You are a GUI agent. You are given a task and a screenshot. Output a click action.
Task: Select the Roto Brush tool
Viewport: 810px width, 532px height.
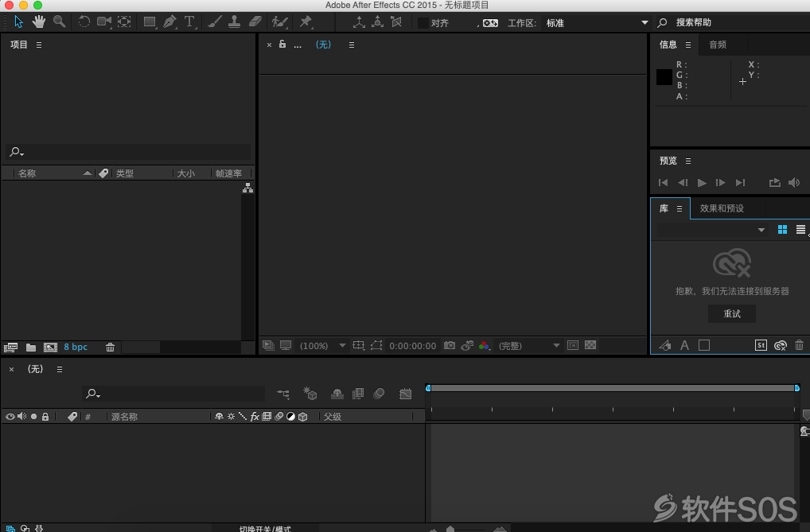coord(279,21)
